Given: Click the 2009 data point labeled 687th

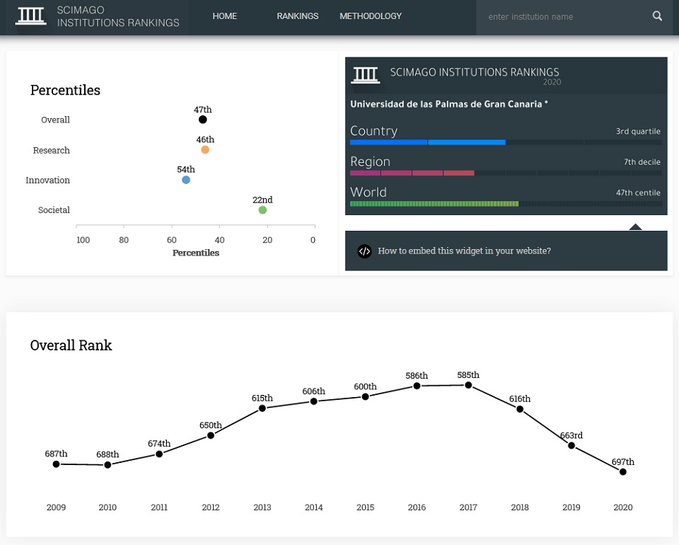Looking at the screenshot, I should pyautogui.click(x=56, y=464).
